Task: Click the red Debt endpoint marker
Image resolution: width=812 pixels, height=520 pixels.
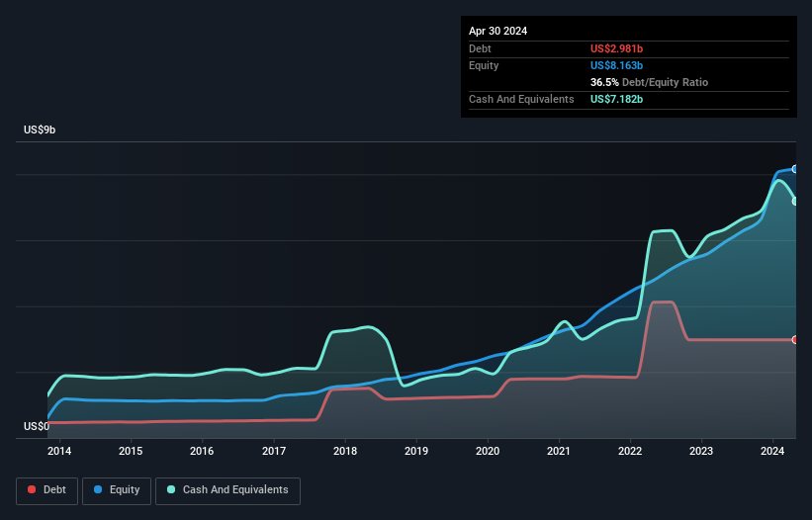Action: [x=795, y=340]
